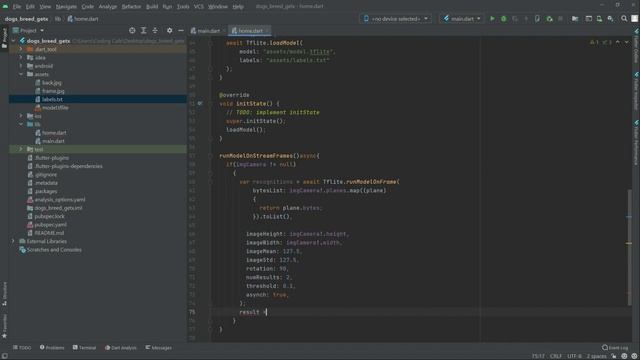
Task: Click the lib breadcrumb in navigation bar
Action: tap(58, 19)
